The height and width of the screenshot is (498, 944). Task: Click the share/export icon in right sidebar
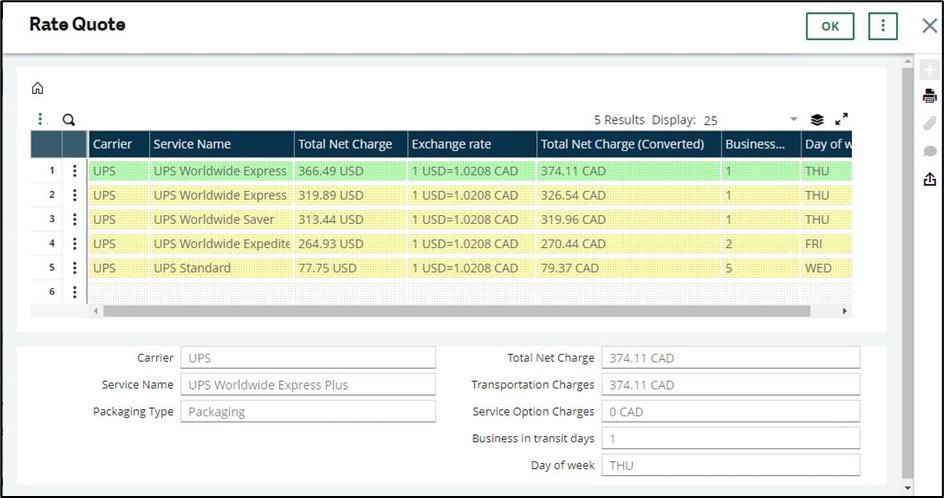930,179
